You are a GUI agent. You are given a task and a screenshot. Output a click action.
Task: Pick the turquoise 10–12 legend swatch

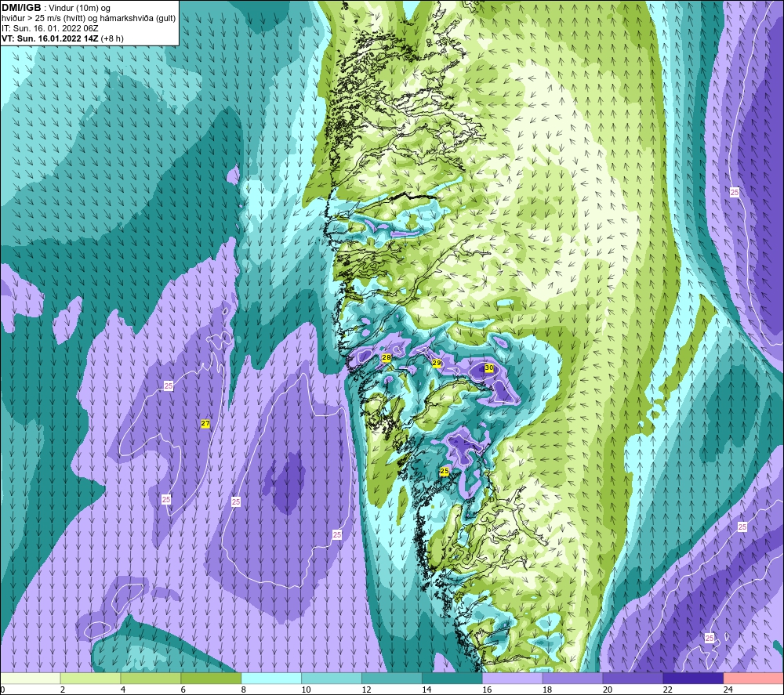(x=332, y=678)
